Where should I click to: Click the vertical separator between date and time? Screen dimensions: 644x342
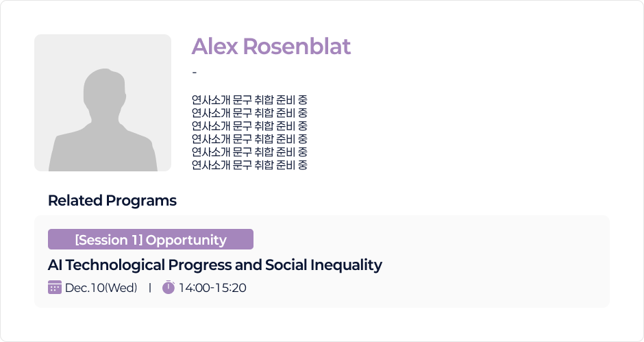(x=149, y=288)
